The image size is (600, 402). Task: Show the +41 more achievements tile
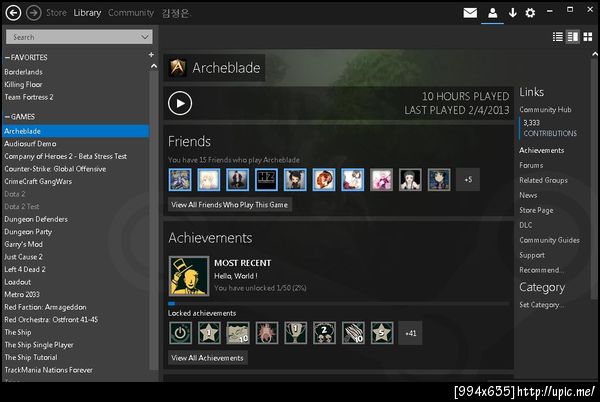click(410, 333)
